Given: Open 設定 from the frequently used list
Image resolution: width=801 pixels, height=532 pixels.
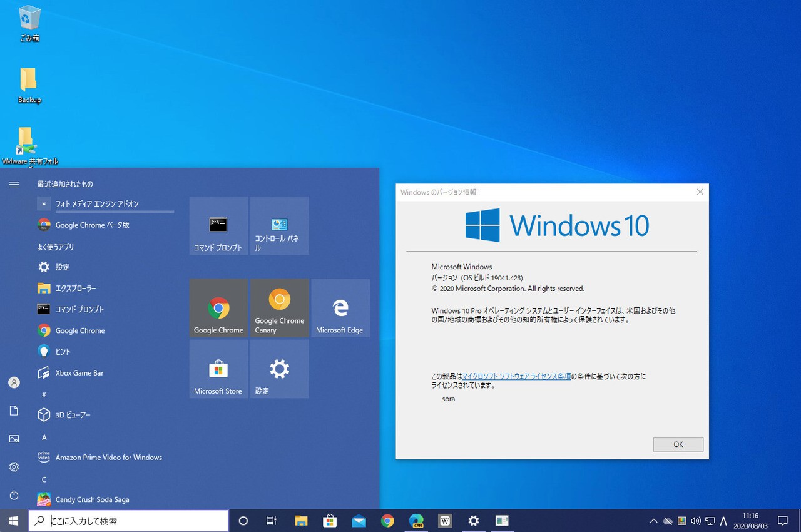Looking at the screenshot, I should pos(105,267).
